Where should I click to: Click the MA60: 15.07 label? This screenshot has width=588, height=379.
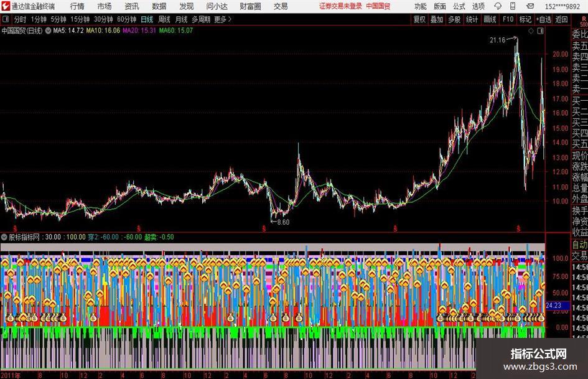click(176, 30)
